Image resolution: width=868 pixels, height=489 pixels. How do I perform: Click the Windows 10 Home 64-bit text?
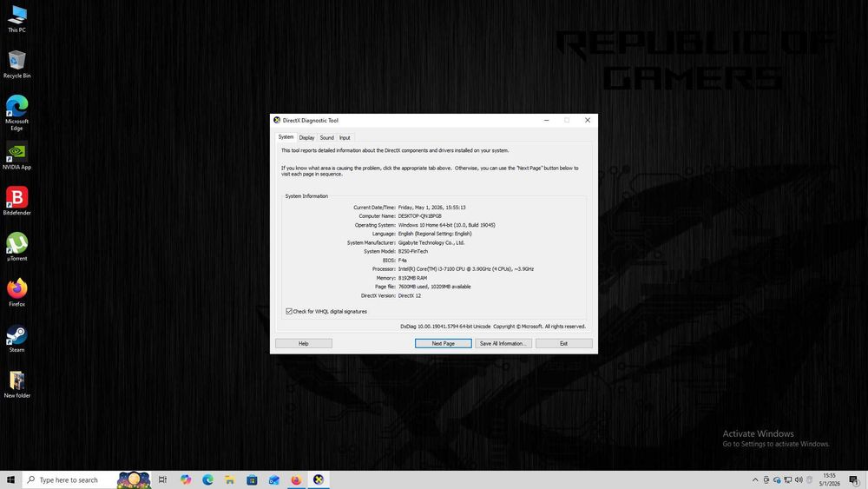[447, 225]
